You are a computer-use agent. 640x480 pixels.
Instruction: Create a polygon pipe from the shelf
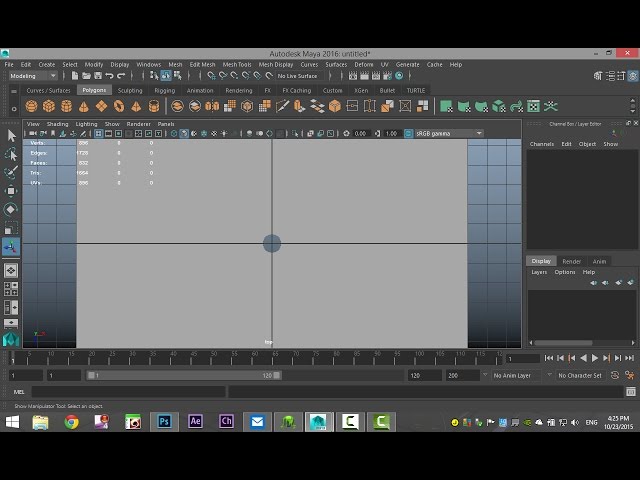[x=154, y=107]
